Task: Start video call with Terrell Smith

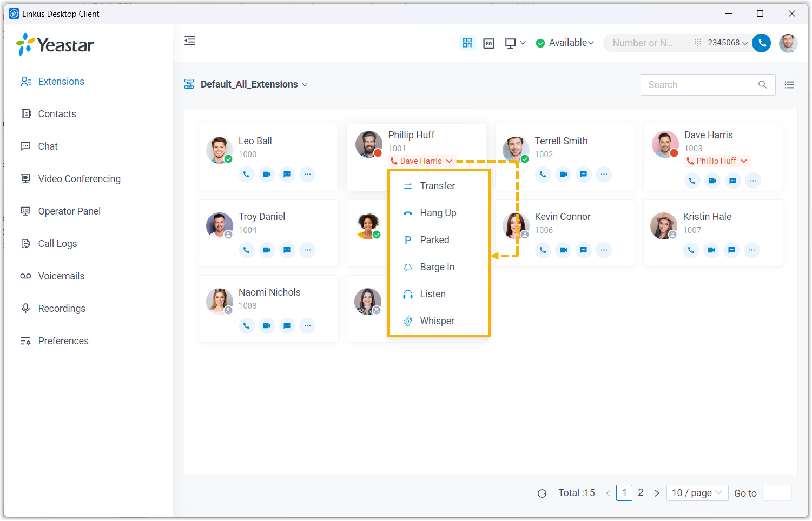Action: click(563, 174)
